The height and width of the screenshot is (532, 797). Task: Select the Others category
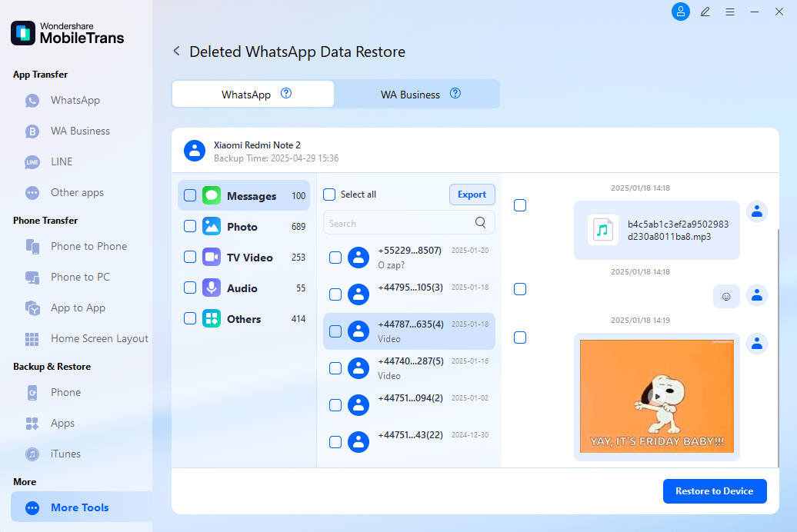pyautogui.click(x=244, y=319)
